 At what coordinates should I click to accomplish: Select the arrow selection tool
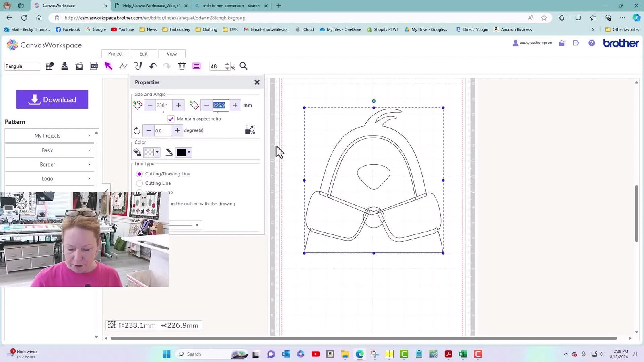click(x=108, y=66)
